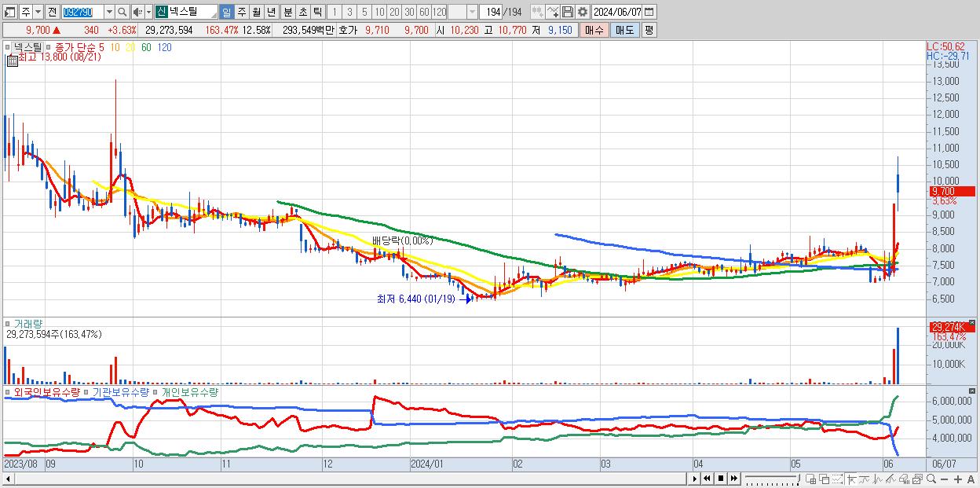This screenshot has height=488, width=980.
Task: Click the stop button in the replay controls
Action: point(720,479)
